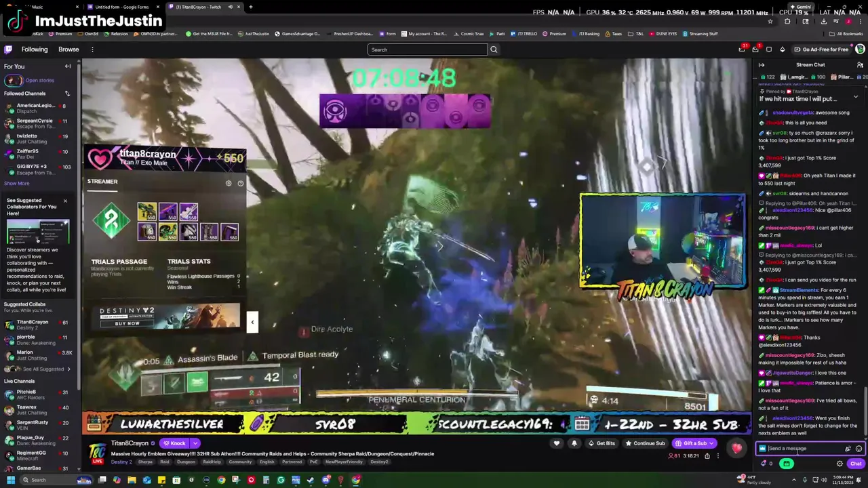
Task: Open extension overlay help icon
Action: click(240, 183)
